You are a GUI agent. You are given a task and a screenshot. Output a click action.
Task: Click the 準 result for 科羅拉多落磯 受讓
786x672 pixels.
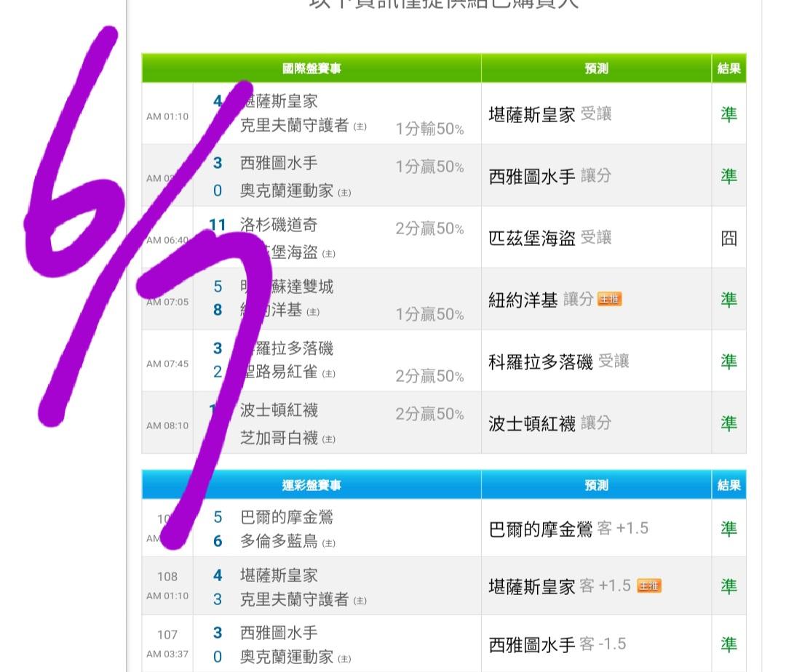pyautogui.click(x=729, y=361)
